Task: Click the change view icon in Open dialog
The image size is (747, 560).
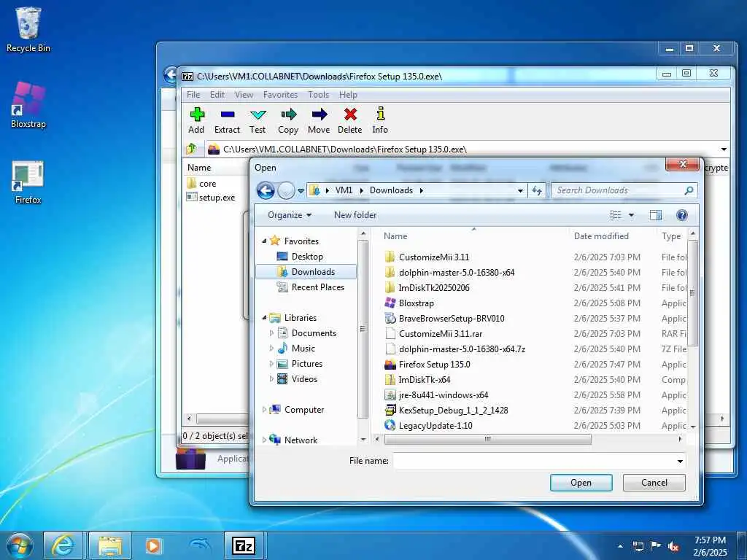Action: pyautogui.click(x=616, y=215)
